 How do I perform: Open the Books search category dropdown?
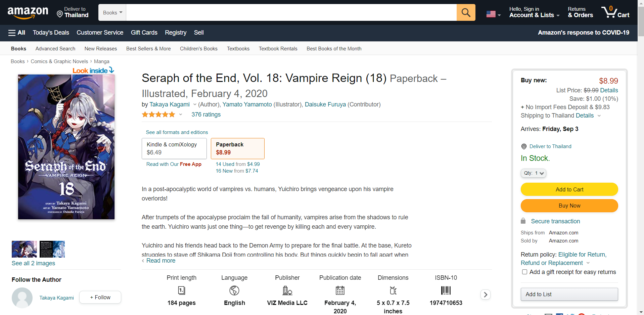112,12
